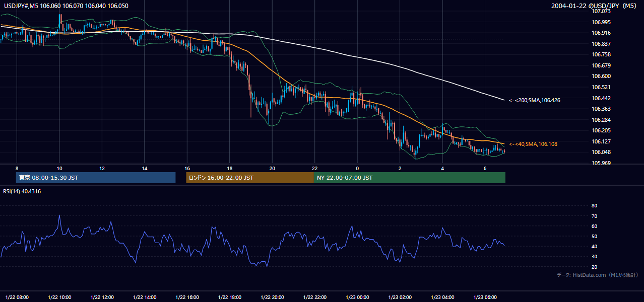Click RSI axis level 30
Image resolution: width=644 pixels, height=302 pixels.
point(594,257)
